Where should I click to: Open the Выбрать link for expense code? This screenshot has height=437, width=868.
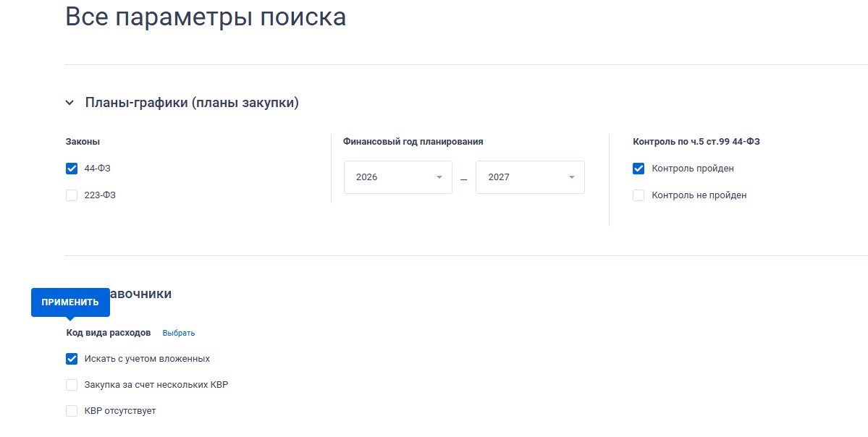pos(179,334)
